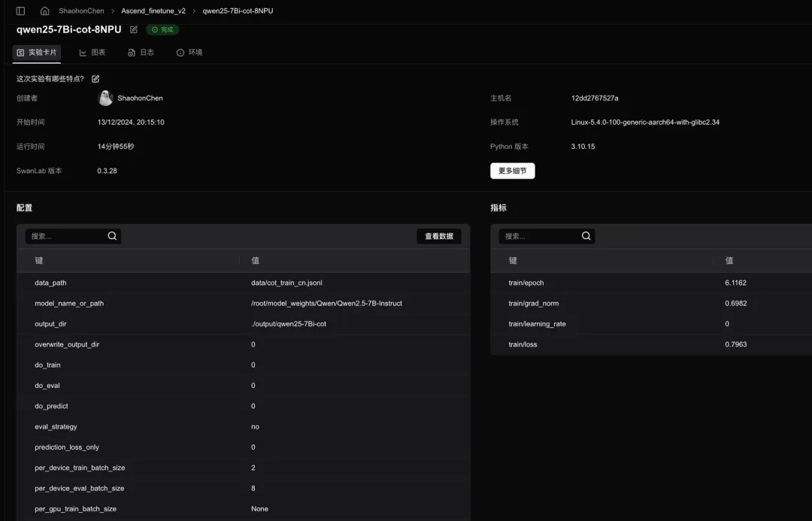This screenshot has width=812, height=521.
Task: Select the overwrite_output_dir row
Action: pos(244,344)
